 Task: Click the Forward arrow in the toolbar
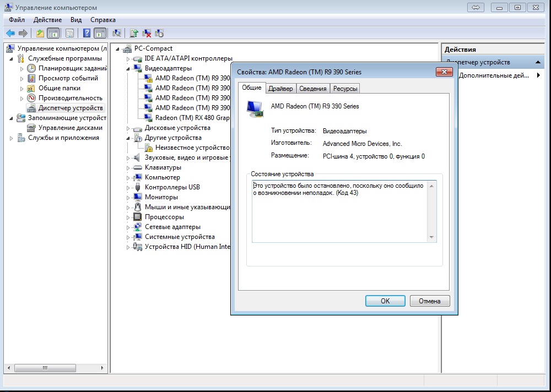coord(23,34)
